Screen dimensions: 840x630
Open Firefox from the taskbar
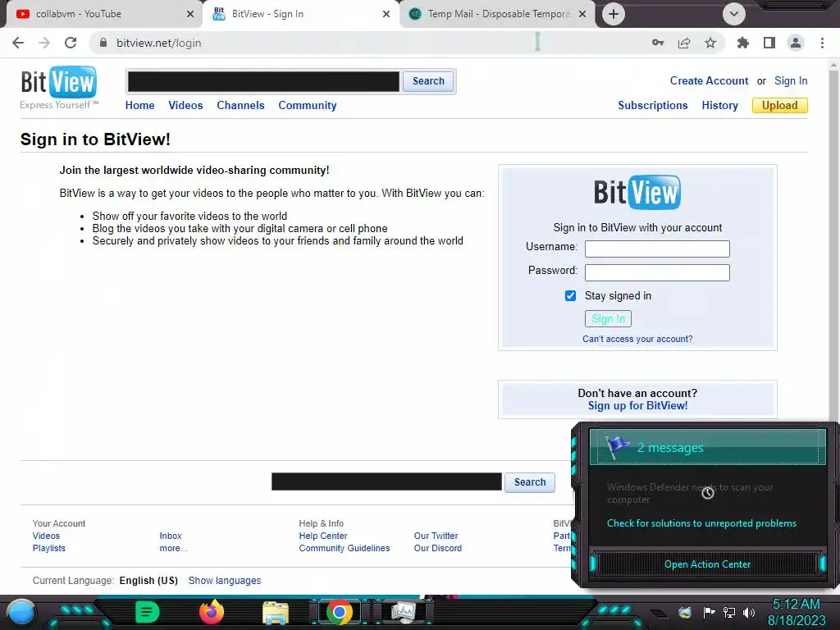(212, 612)
